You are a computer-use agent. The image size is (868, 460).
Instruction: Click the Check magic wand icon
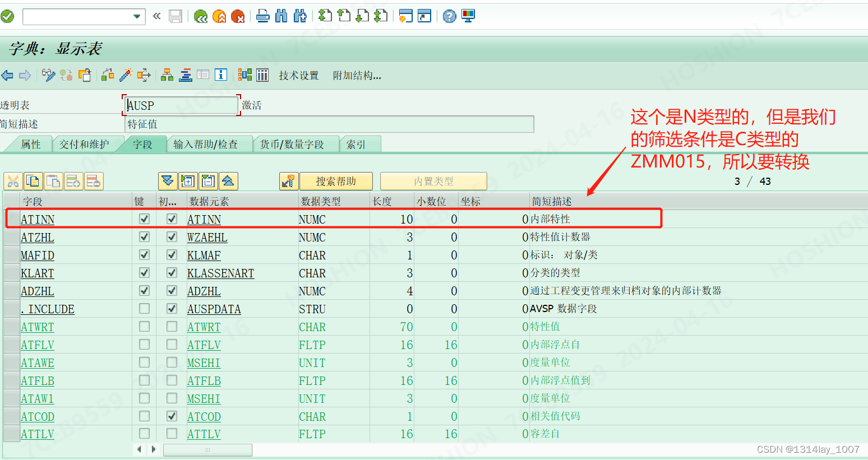[x=126, y=75]
